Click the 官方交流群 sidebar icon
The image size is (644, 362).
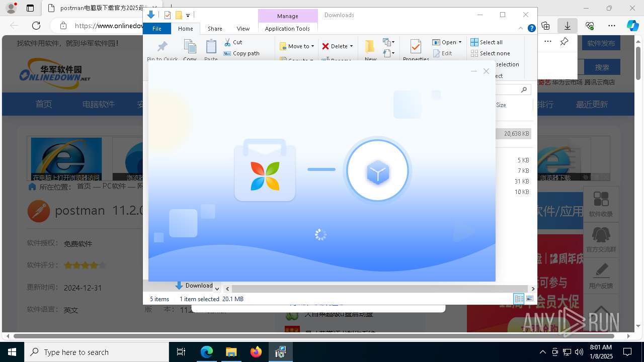(601, 240)
